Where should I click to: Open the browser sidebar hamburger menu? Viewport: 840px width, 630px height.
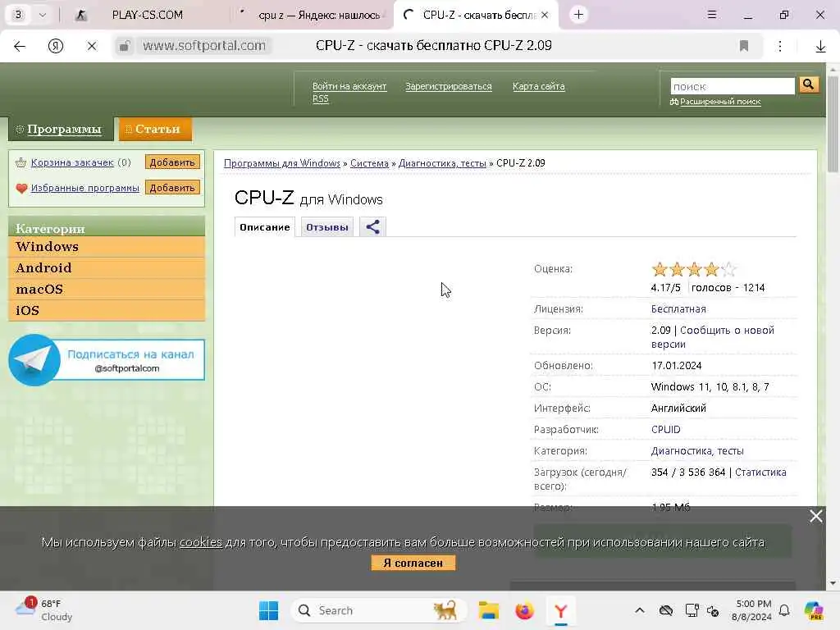pyautogui.click(x=712, y=15)
